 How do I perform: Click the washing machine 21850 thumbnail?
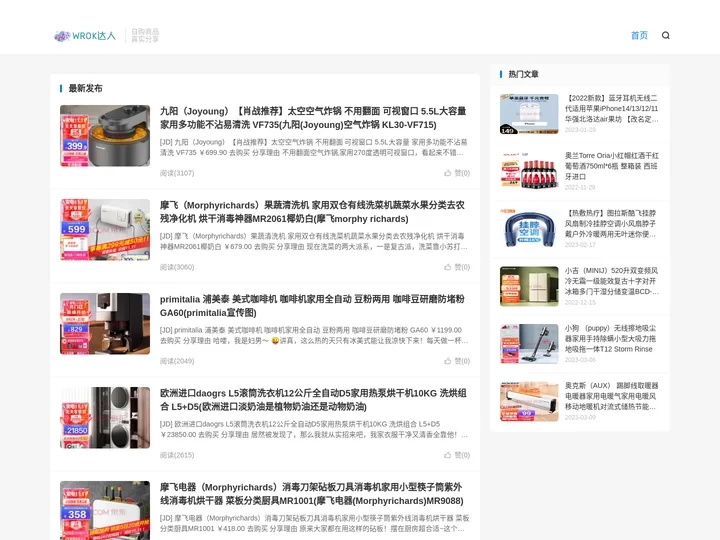(x=105, y=417)
